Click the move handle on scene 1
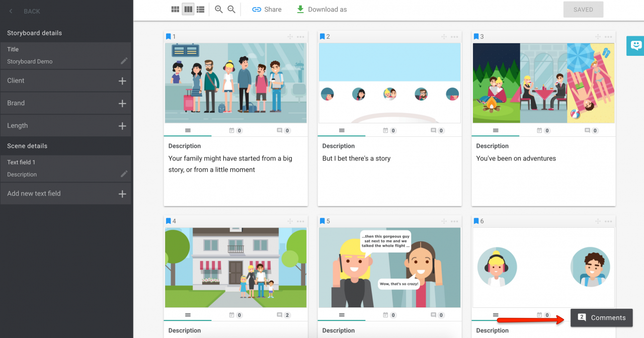 point(290,37)
